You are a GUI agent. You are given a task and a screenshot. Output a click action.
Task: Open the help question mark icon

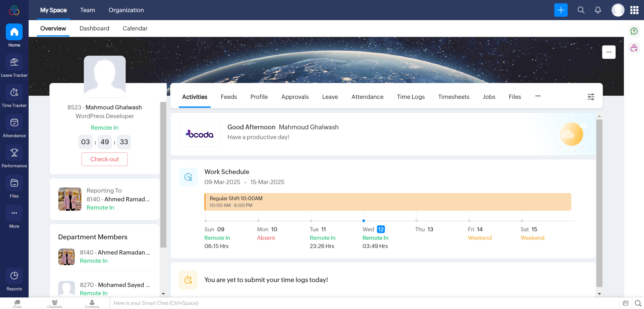coord(634,31)
